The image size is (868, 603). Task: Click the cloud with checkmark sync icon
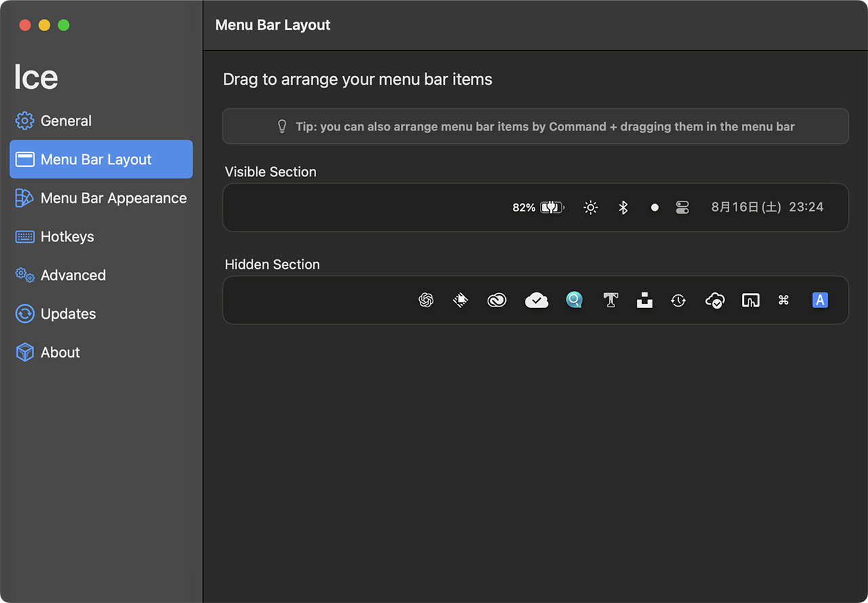pos(536,300)
